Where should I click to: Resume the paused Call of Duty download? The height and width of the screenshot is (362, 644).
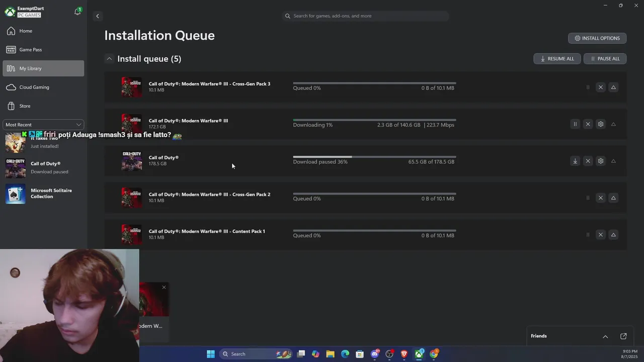tap(575, 161)
